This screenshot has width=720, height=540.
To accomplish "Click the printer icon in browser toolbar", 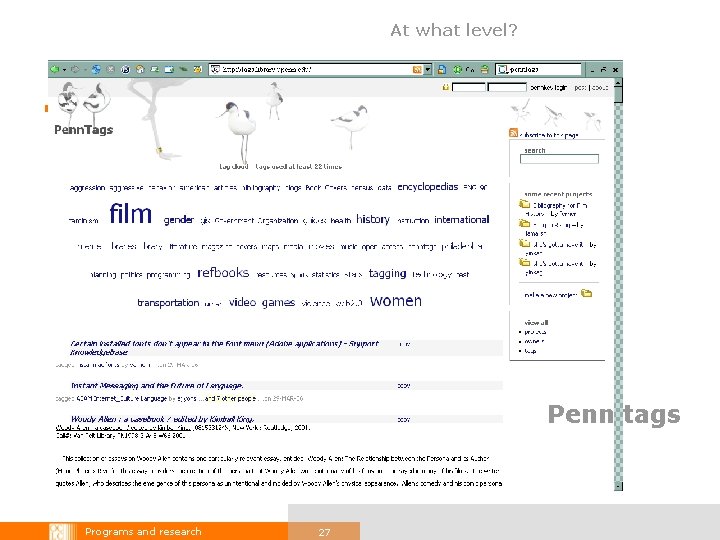I will [484, 70].
